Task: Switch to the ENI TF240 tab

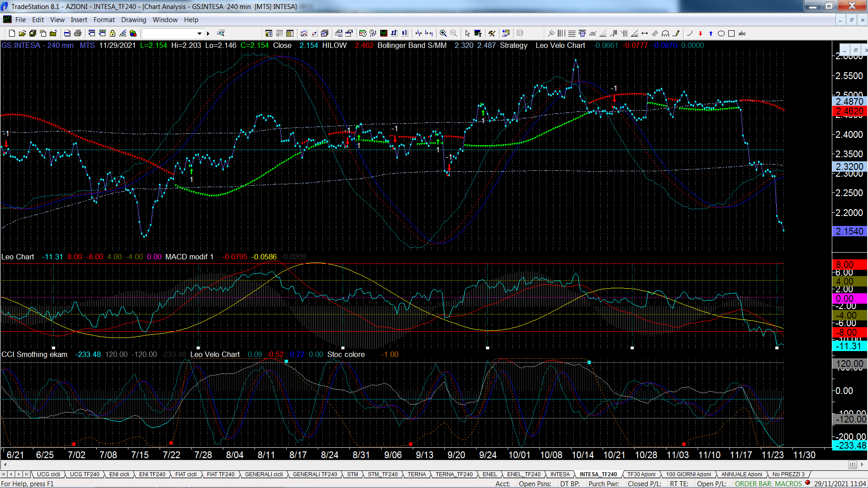Action: [152, 474]
